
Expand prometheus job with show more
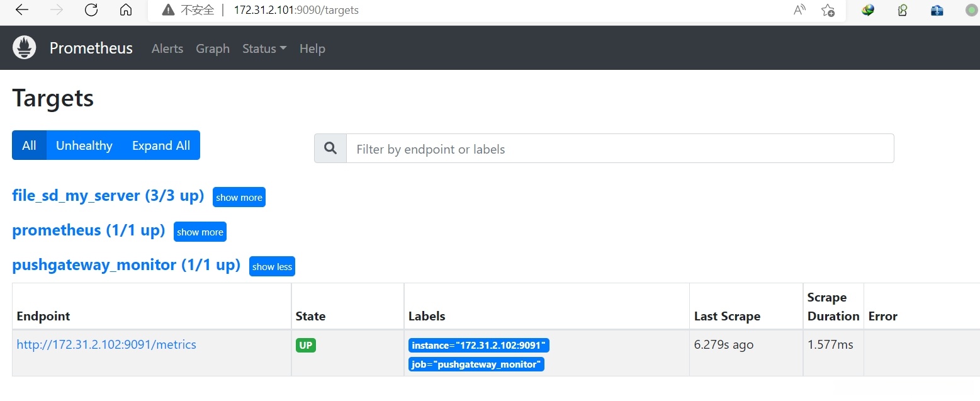(x=200, y=232)
